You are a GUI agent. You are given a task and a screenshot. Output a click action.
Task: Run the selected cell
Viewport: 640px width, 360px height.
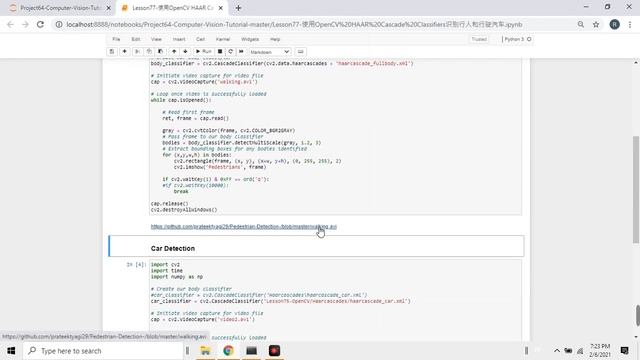(x=203, y=51)
